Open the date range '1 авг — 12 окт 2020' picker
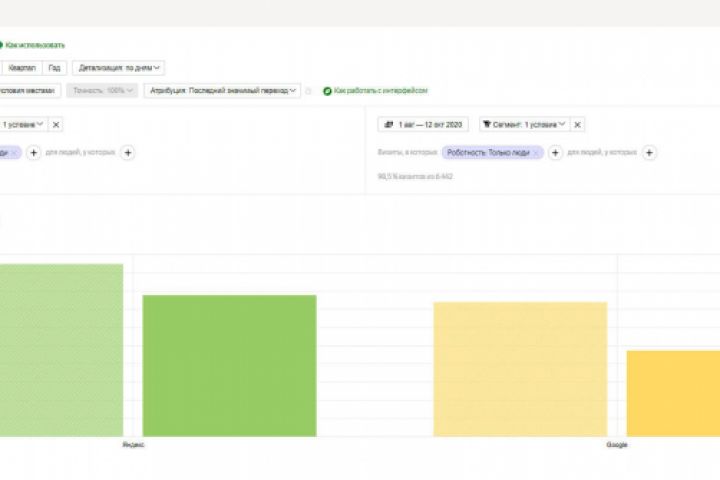Viewport: 720px width, 480px height. coord(423,124)
